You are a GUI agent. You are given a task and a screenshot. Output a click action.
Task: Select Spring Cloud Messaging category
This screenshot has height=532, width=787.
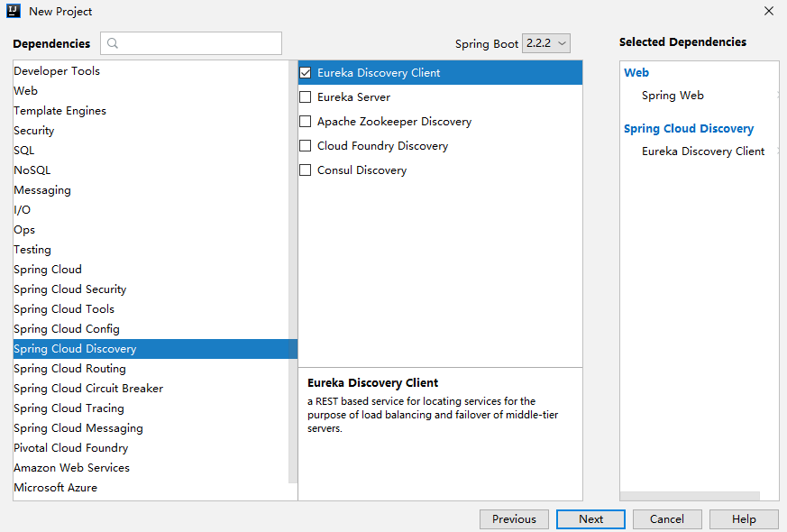pyautogui.click(x=151, y=428)
